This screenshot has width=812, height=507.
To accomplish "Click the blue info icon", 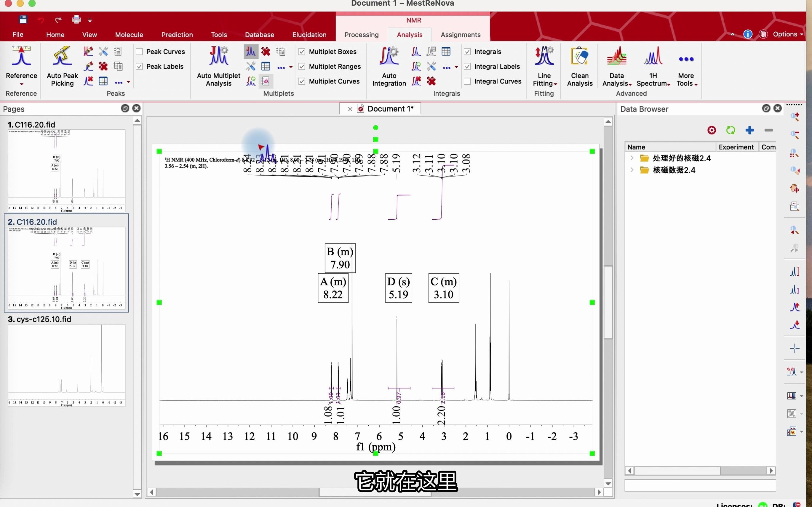I will (x=748, y=34).
